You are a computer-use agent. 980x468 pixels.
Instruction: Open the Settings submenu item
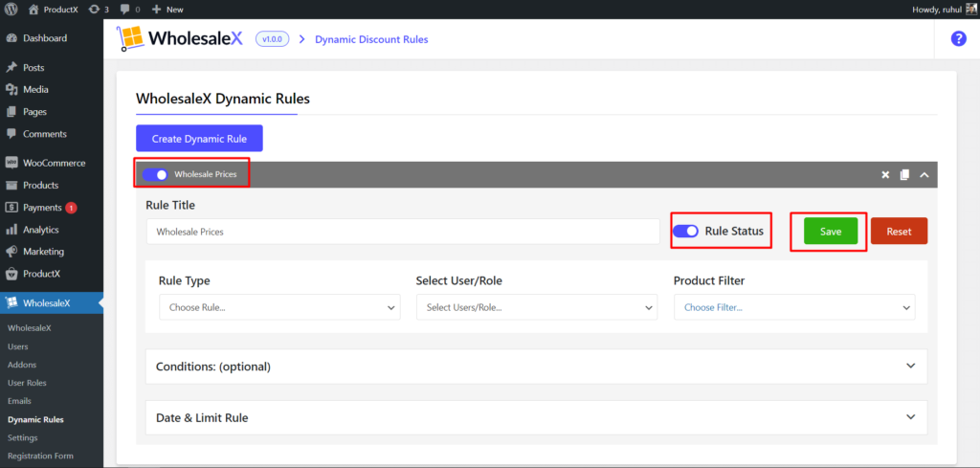23,437
